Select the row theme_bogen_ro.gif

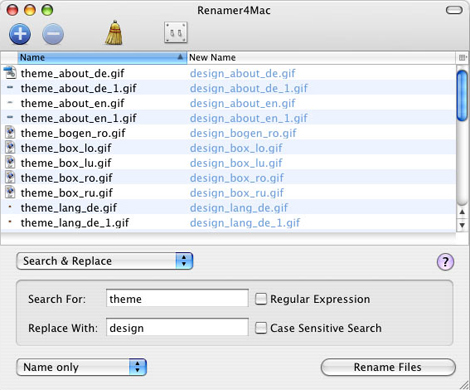(x=228, y=133)
